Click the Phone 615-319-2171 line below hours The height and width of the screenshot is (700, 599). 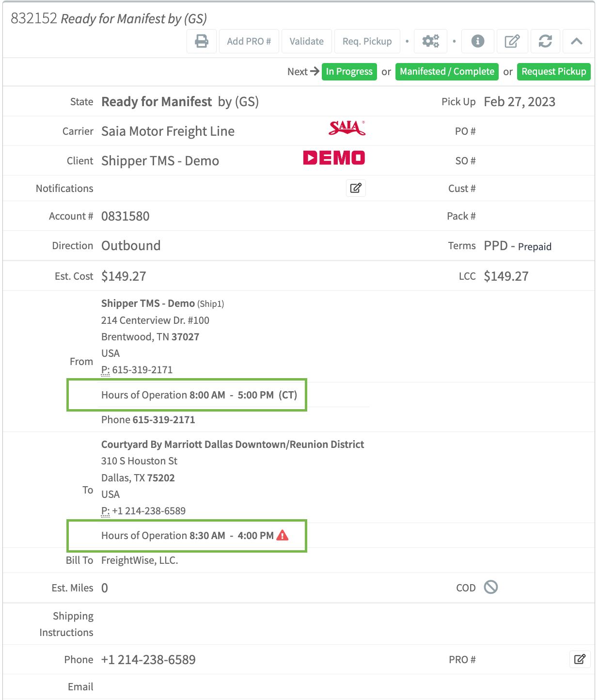(x=148, y=420)
